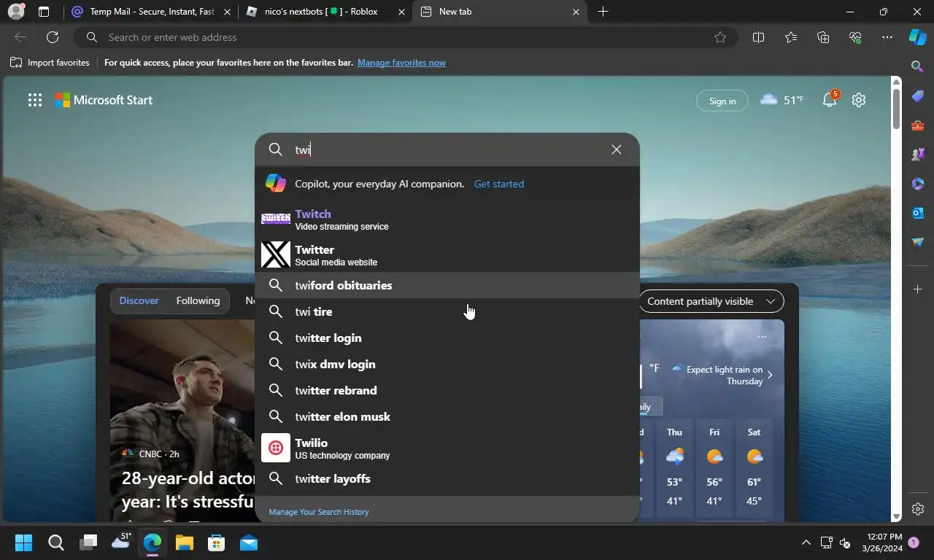Expand Expect light rain forecast arrow

[x=770, y=375]
